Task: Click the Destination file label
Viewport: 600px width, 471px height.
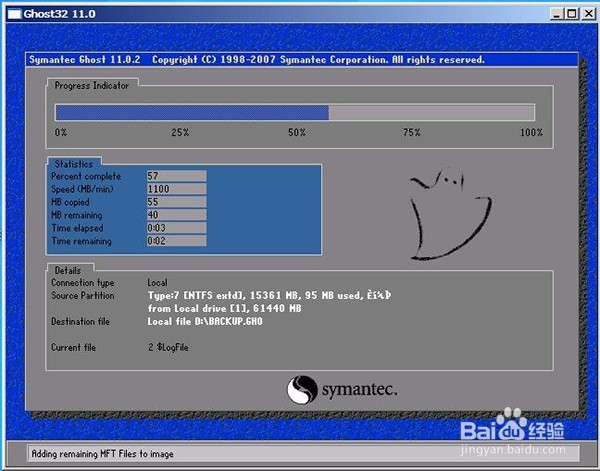Action: coord(80,321)
